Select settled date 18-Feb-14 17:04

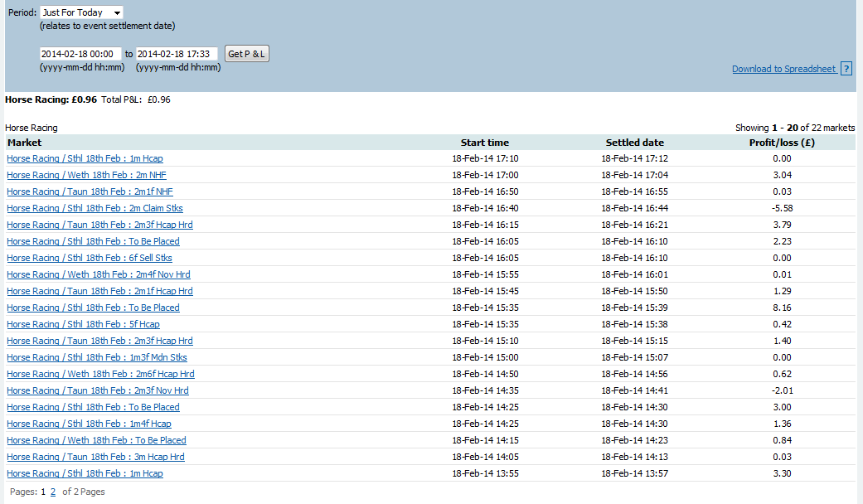[634, 175]
